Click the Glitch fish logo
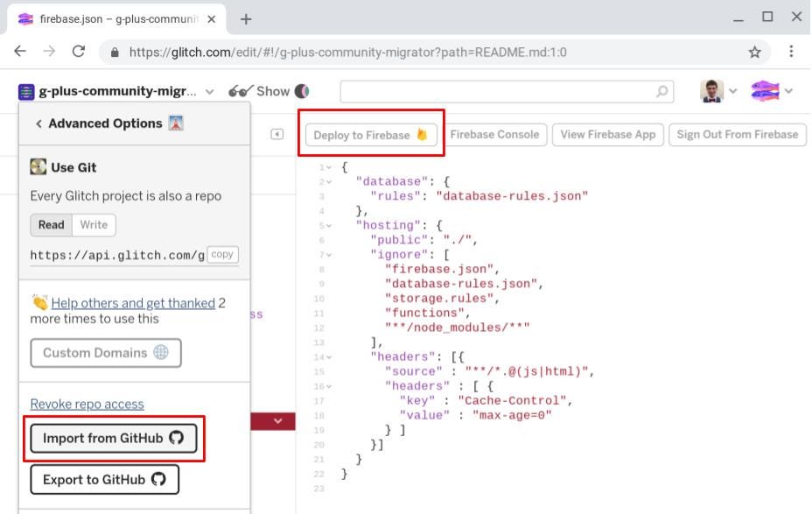812x514 pixels. tap(765, 91)
